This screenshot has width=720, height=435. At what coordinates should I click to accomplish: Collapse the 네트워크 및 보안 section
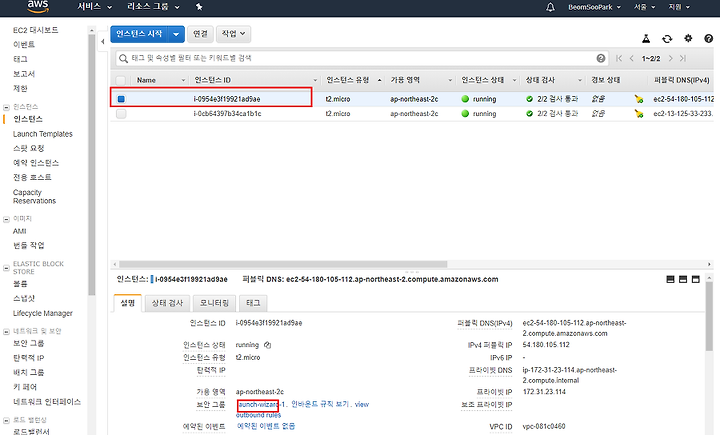point(6,332)
